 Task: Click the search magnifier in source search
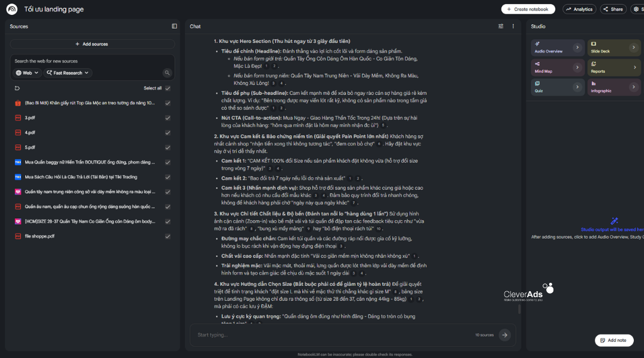pyautogui.click(x=167, y=73)
